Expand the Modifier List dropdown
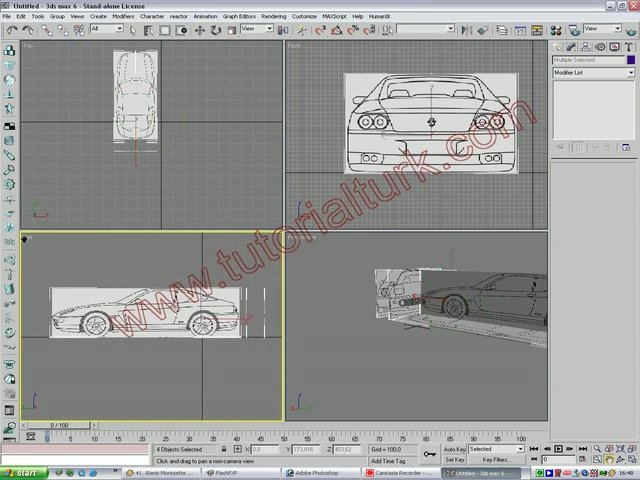 point(594,73)
